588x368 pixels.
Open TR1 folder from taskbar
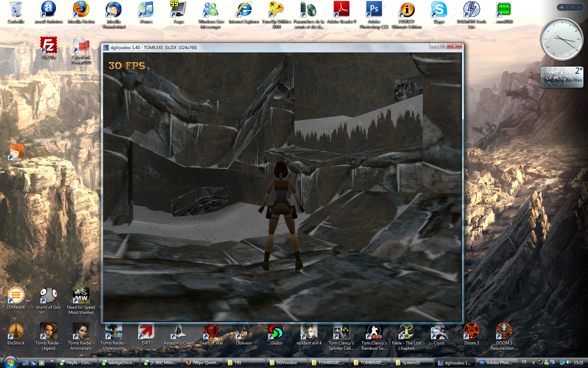(245, 363)
